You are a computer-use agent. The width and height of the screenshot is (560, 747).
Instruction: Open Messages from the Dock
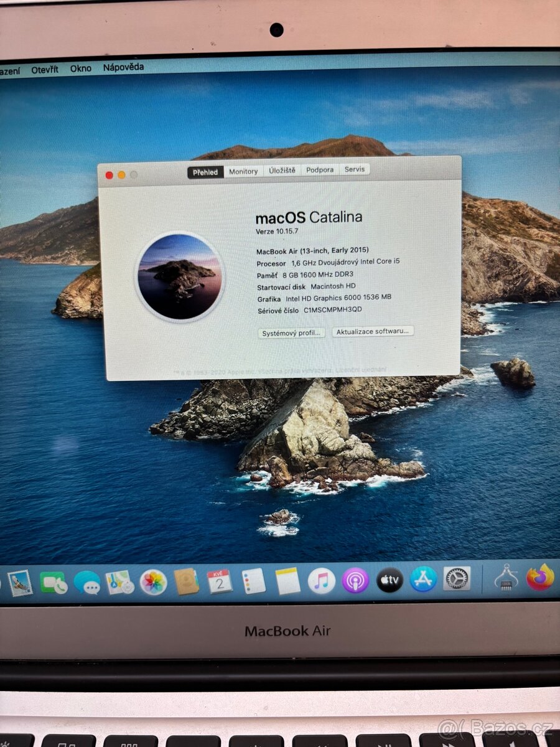[87, 583]
